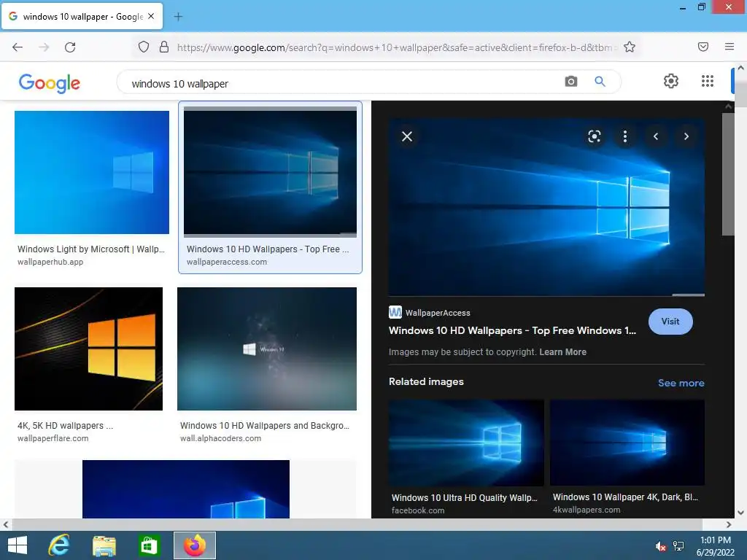Open the WallpaperAccess source link
Viewport: 747px width, 560px height.
[x=429, y=312]
